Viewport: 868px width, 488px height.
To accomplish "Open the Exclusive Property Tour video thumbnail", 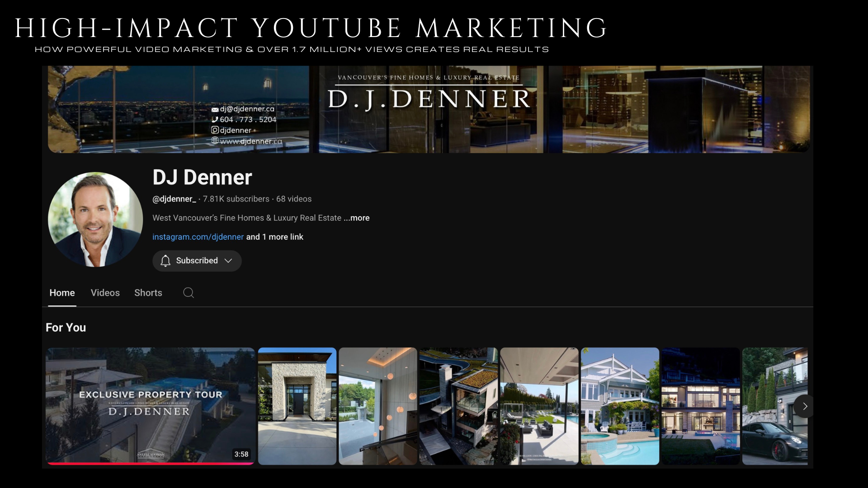I will point(150,404).
